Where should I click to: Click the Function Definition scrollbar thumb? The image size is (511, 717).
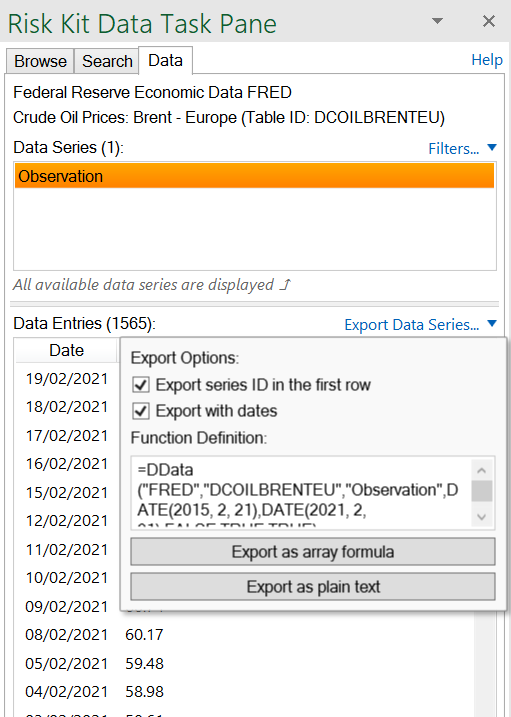pyautogui.click(x=481, y=491)
